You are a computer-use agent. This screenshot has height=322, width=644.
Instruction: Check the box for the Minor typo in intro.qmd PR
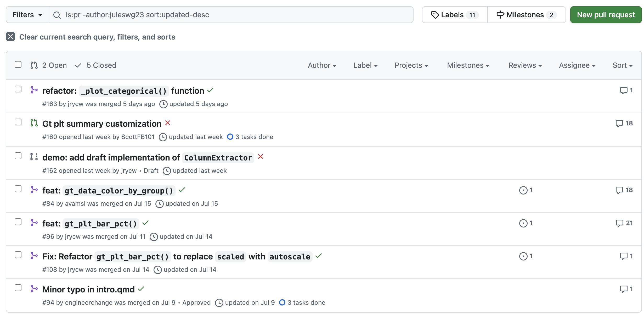pyautogui.click(x=18, y=288)
